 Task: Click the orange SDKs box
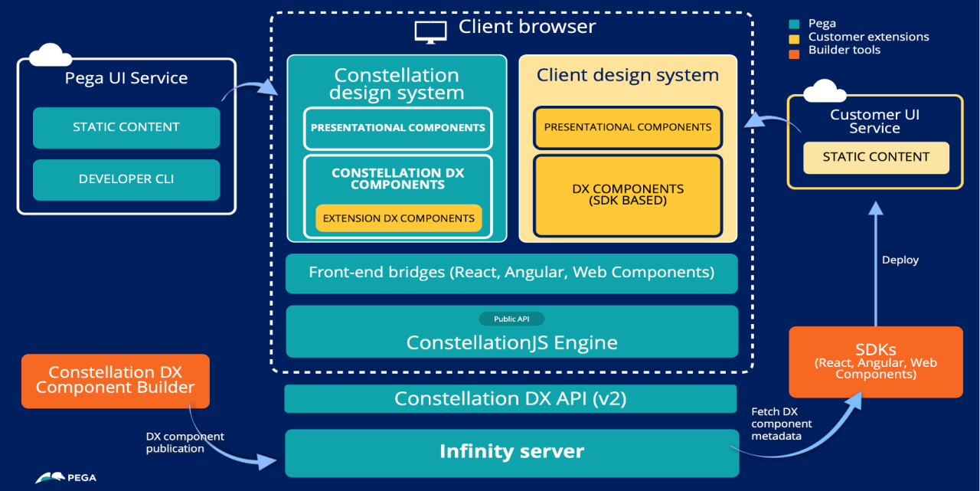876,362
